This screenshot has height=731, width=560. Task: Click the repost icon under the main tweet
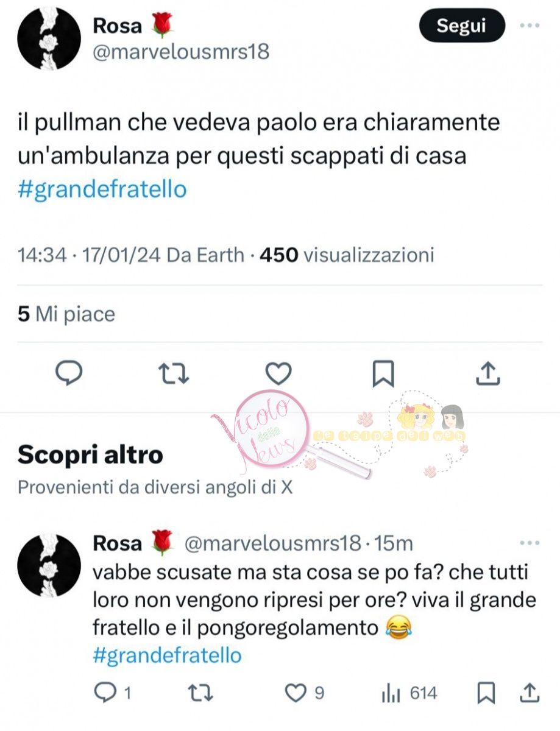tap(174, 373)
